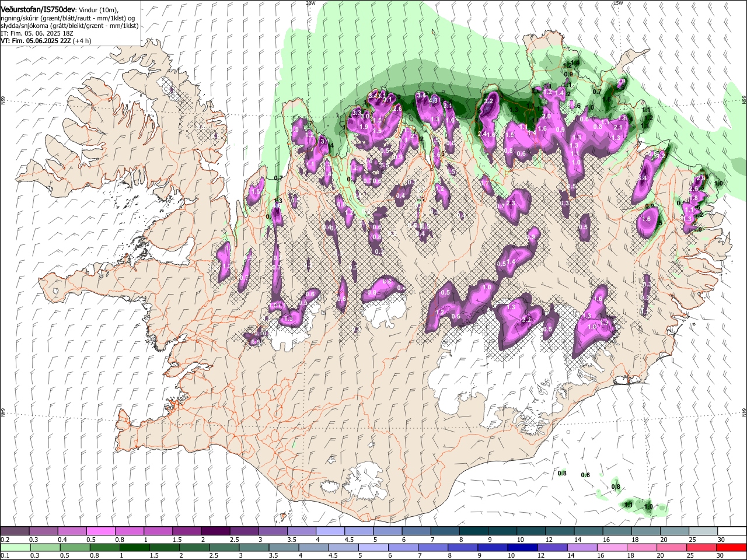
Task: Click the pale green 0.1 rain scale swatch
Action: [15, 547]
